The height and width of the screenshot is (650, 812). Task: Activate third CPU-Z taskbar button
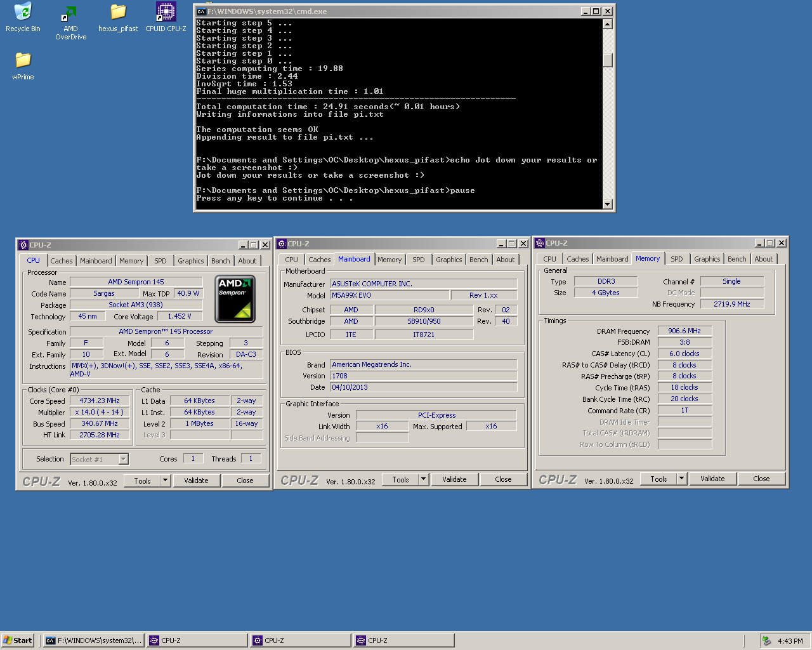pyautogui.click(x=404, y=640)
